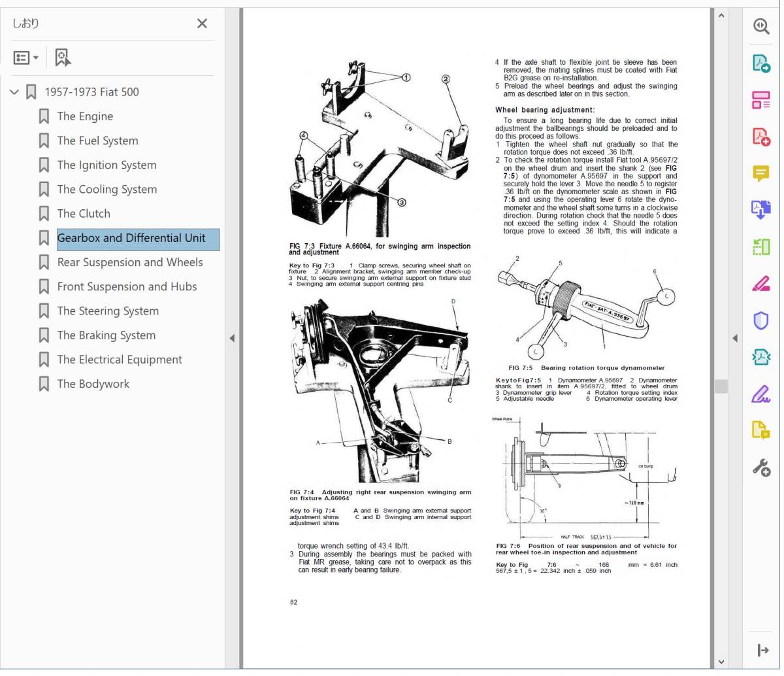Open the Create PDF tool
This screenshot has height=676, width=784.
pos(761,137)
